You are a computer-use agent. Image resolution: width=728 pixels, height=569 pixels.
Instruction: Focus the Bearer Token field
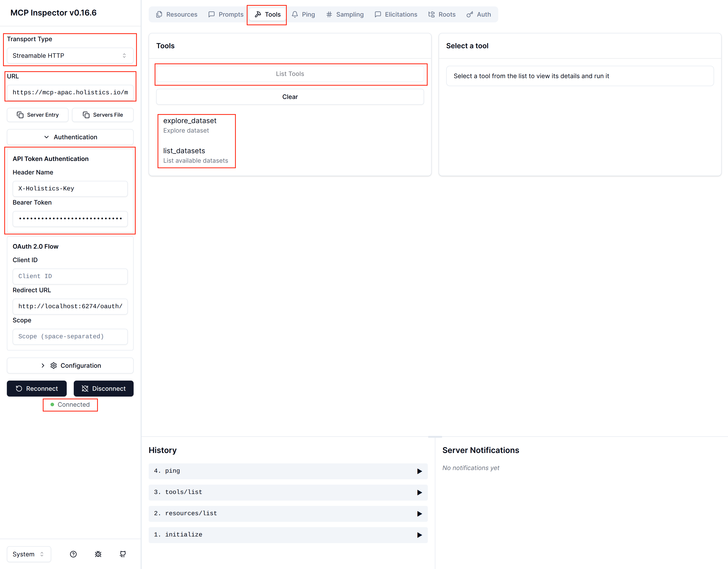coord(70,219)
